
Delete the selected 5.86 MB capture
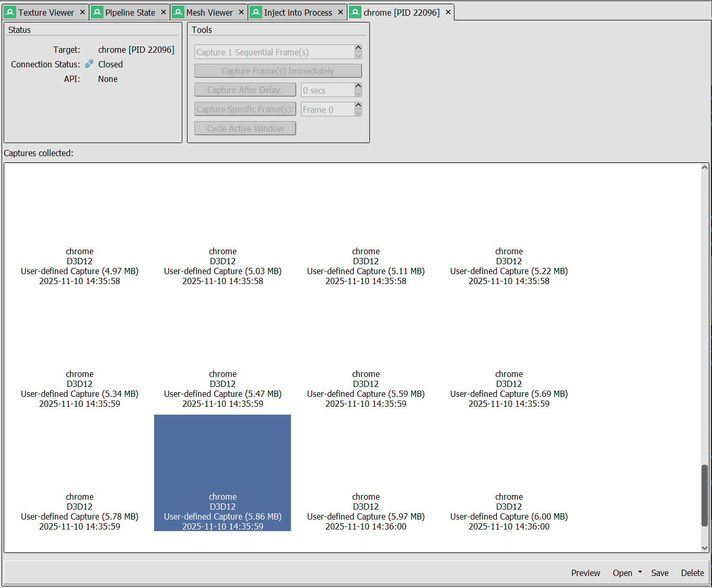click(692, 573)
